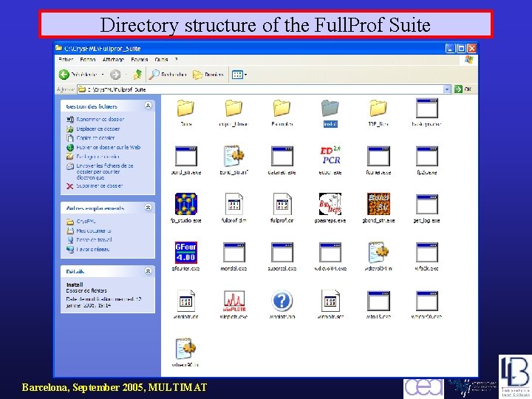Screen dimensions: 532x399
Task: Collapse the Autres emplacements panel
Action: (148, 208)
